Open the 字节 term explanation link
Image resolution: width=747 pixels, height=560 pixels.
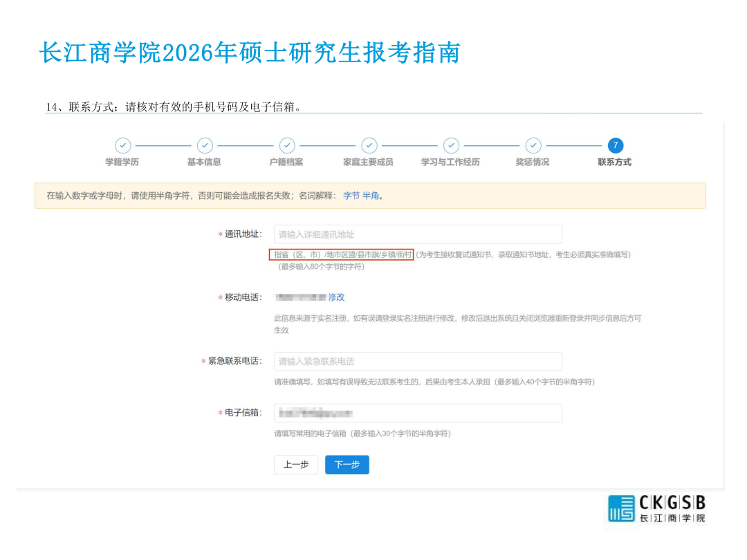[x=351, y=196]
